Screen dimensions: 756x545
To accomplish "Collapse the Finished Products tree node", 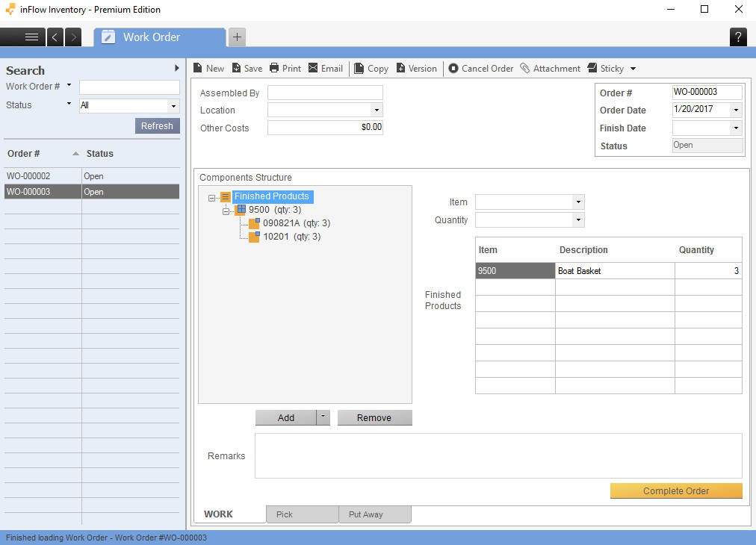I will point(212,198).
